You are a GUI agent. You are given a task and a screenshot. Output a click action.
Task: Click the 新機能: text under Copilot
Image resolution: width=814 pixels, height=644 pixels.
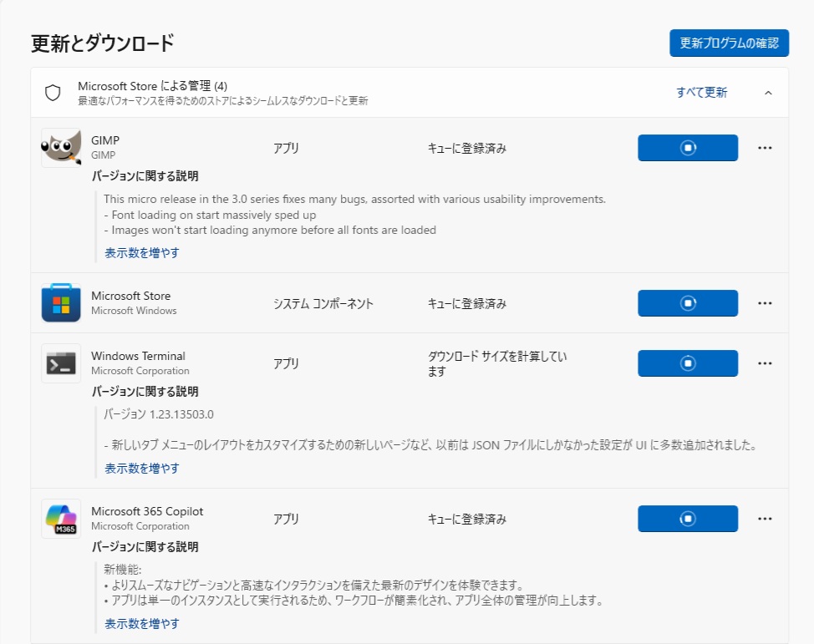(x=123, y=570)
